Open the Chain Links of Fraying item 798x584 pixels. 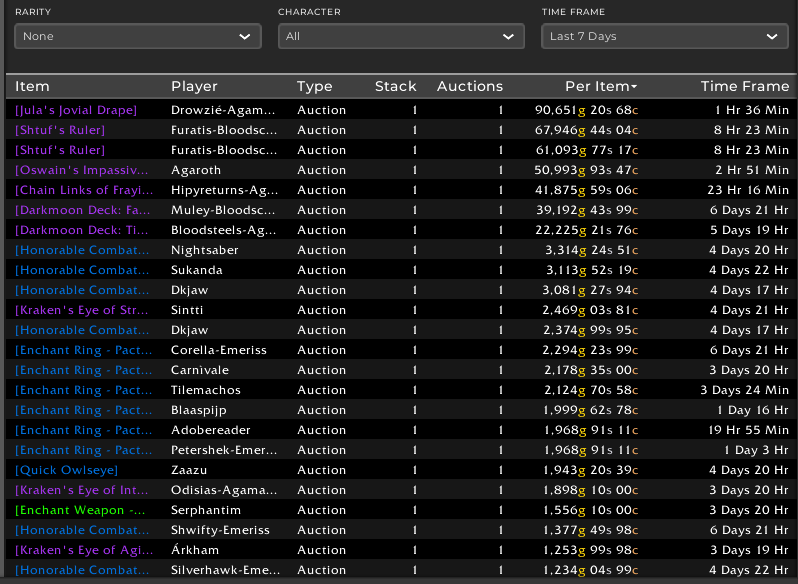coord(82,190)
